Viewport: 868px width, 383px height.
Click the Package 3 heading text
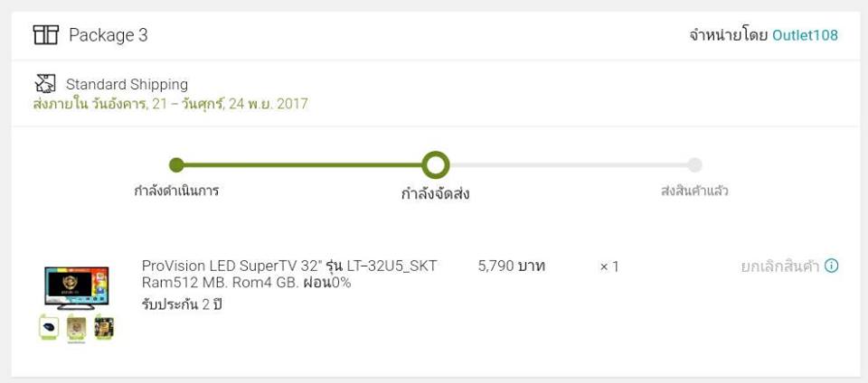tap(108, 35)
